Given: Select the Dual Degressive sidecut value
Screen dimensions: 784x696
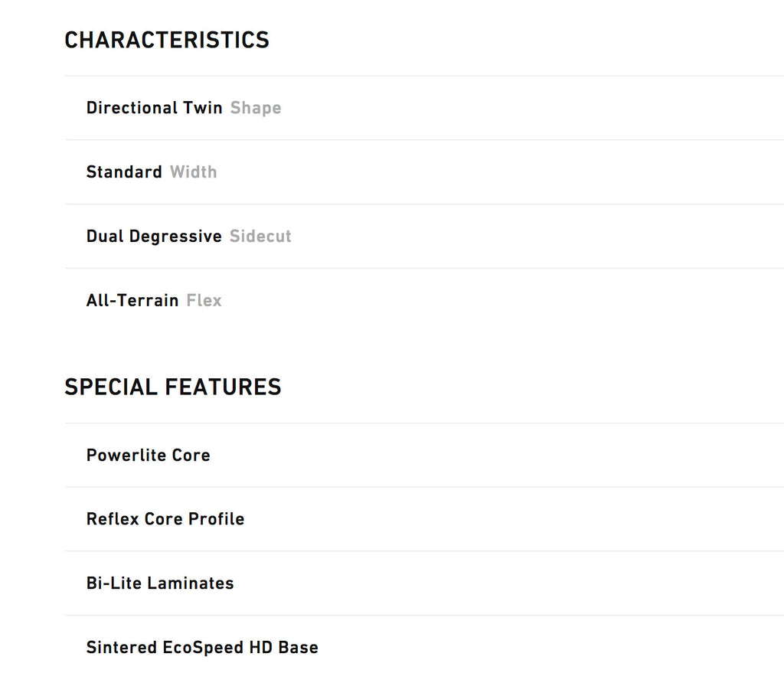Looking at the screenshot, I should click(154, 237).
